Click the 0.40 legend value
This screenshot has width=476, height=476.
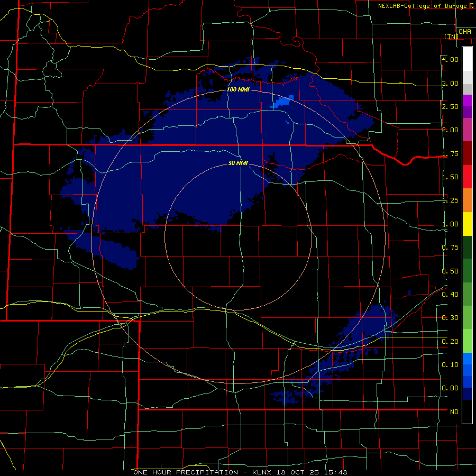pyautogui.click(x=450, y=295)
